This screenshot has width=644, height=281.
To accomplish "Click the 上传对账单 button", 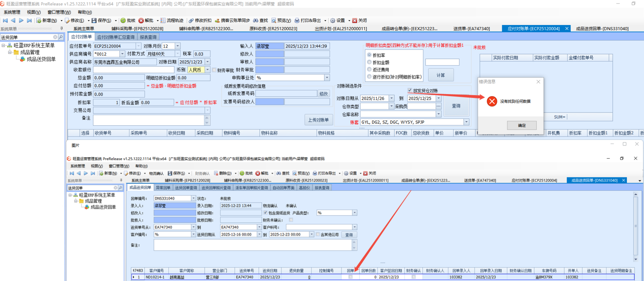I will tap(318, 120).
